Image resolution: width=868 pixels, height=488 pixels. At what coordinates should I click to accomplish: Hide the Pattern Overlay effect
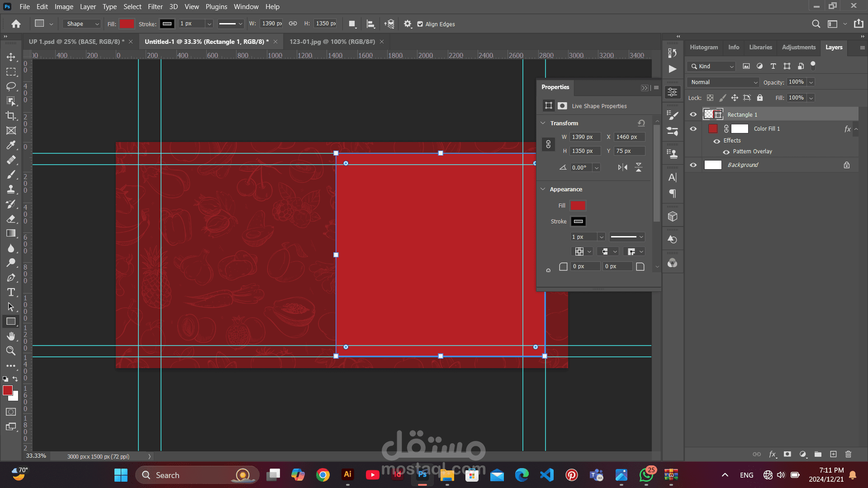(x=726, y=152)
